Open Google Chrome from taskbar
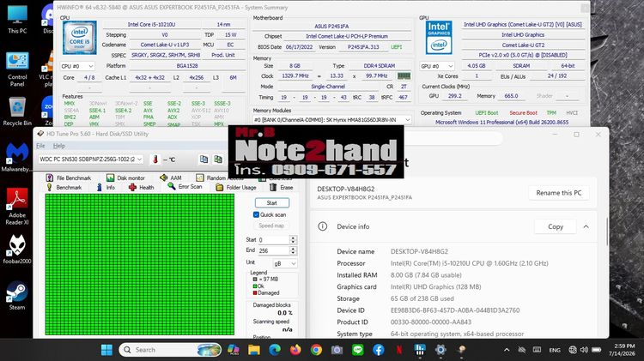Viewport: 644px width, 361px height. tap(316, 350)
